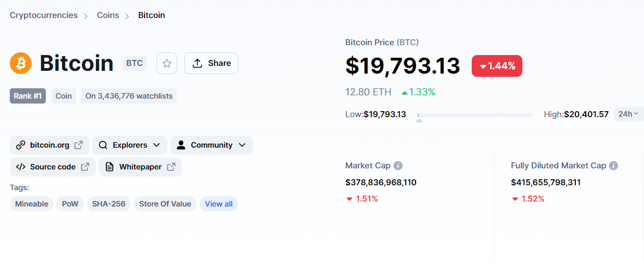Click the 1.52% diluted cap change

click(x=528, y=199)
